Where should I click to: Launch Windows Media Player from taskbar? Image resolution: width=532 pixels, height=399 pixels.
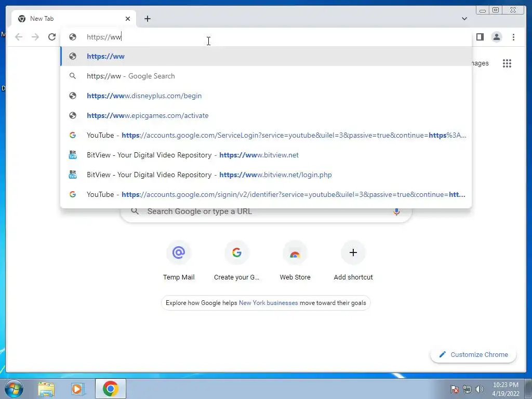(77, 389)
